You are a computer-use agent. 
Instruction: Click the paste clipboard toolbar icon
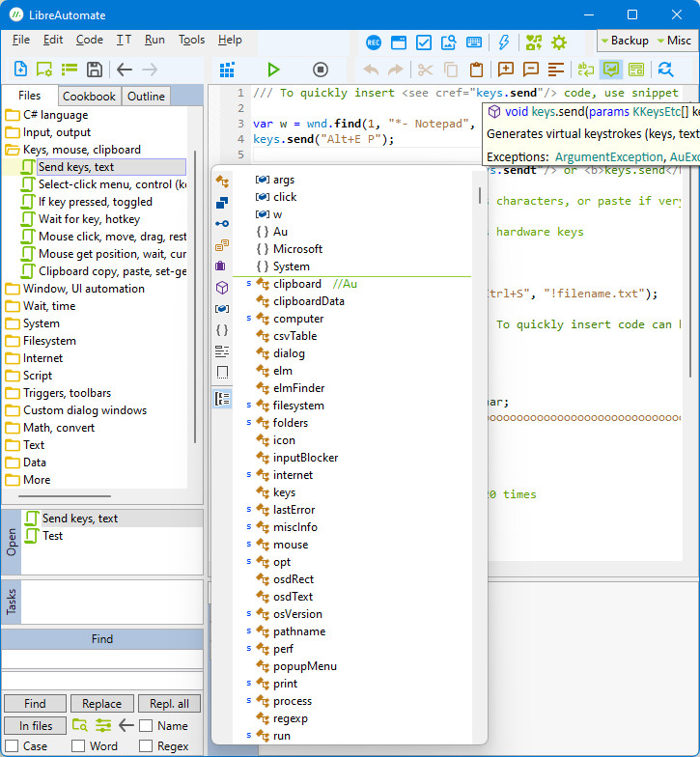point(477,70)
